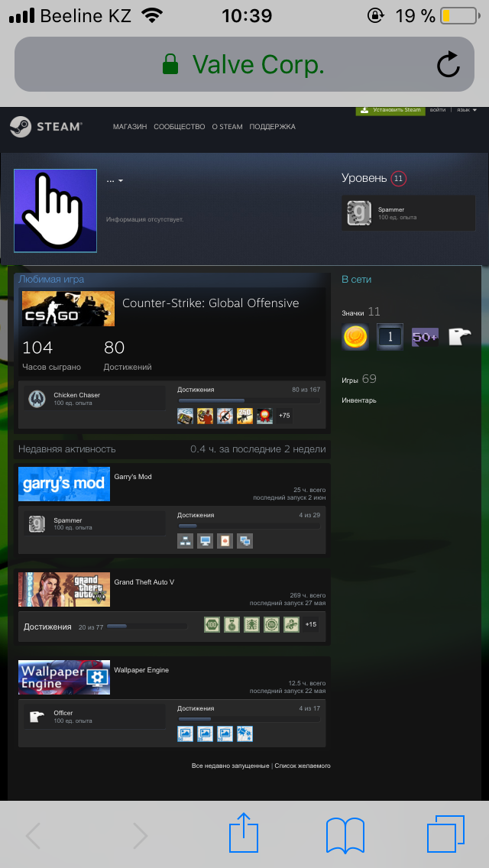This screenshot has height=868, width=489.
Task: Open the Spammer badge beside the level
Action: tap(408, 213)
